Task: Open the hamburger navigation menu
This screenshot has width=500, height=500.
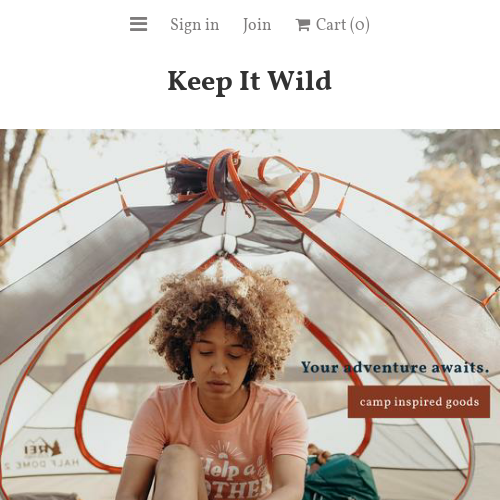Action: 138,24
